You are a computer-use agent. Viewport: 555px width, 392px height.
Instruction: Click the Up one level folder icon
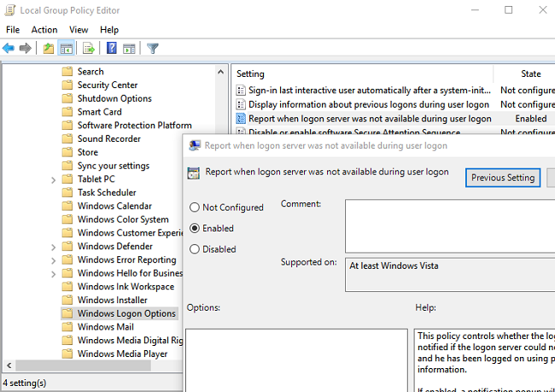[49, 48]
